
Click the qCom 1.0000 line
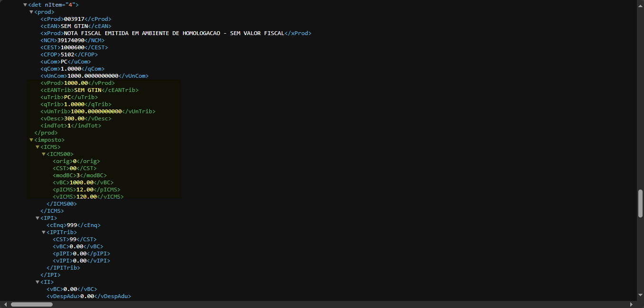click(x=73, y=69)
